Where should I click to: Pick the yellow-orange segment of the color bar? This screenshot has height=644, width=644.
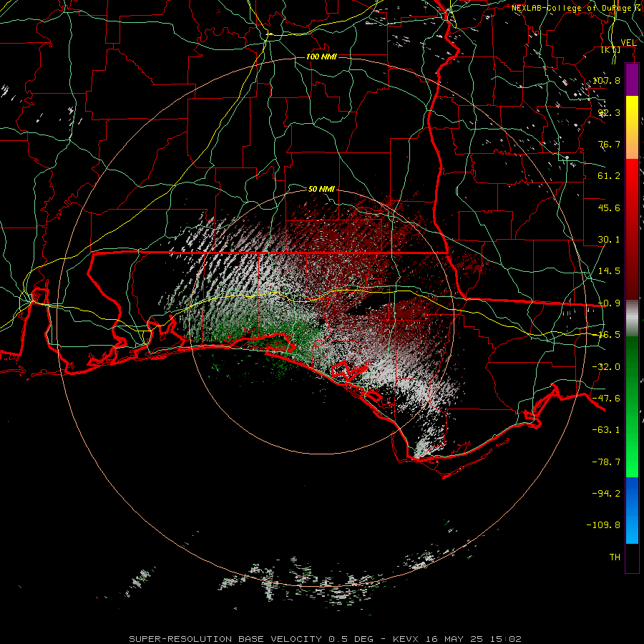point(632,127)
